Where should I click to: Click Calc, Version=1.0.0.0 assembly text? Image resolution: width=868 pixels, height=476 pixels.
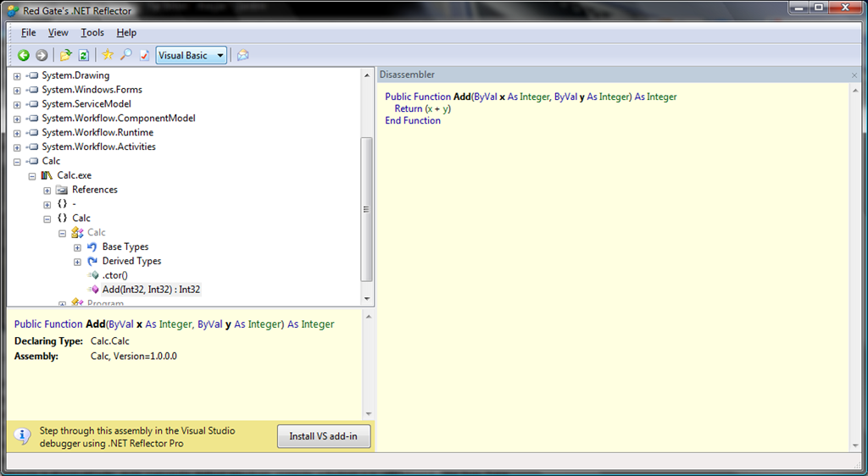click(x=134, y=356)
